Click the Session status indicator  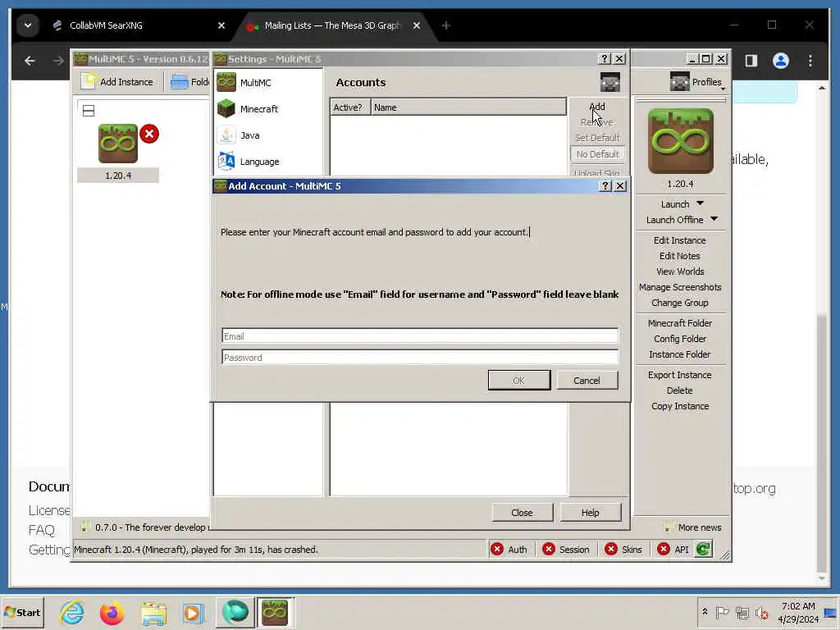(x=566, y=549)
